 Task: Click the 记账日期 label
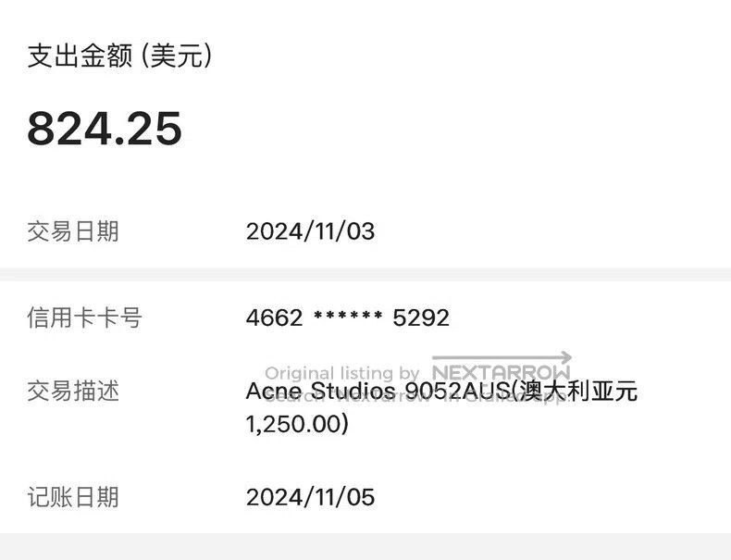point(73,497)
